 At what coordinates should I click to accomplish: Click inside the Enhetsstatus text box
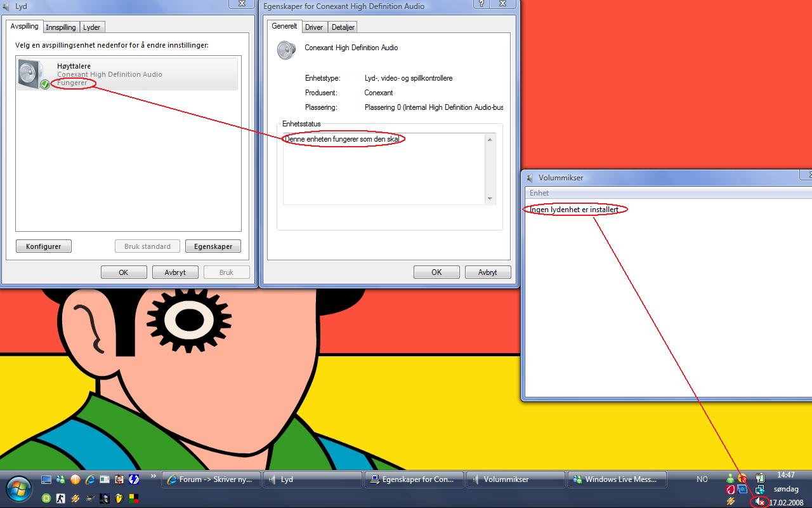pyautogui.click(x=384, y=169)
